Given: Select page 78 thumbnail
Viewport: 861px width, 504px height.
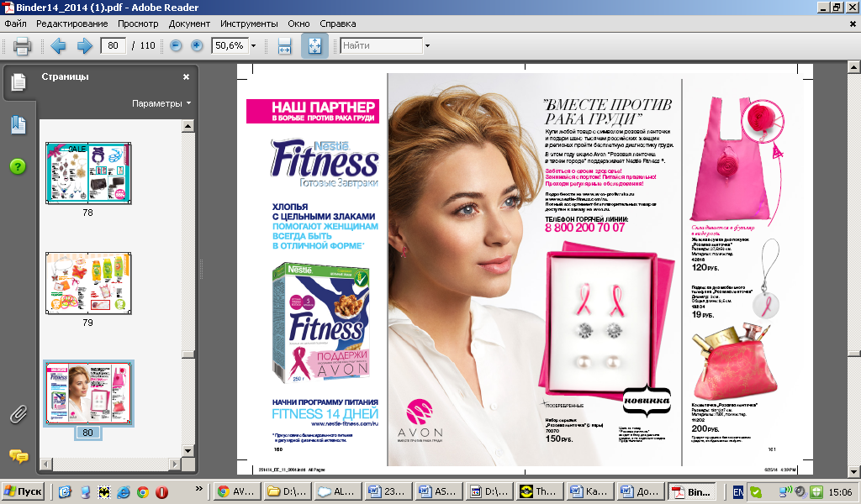Looking at the screenshot, I should click(x=88, y=173).
